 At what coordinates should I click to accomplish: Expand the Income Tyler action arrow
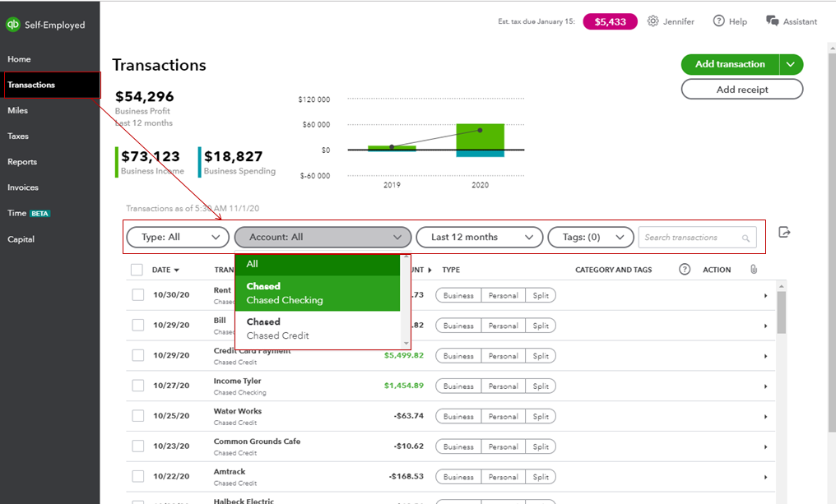coord(765,386)
